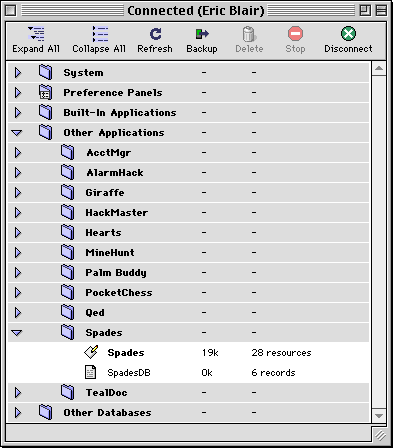Expand the MineHunt disclosure triangle
Image resolution: width=393 pixels, height=448 pixels.
(18, 252)
